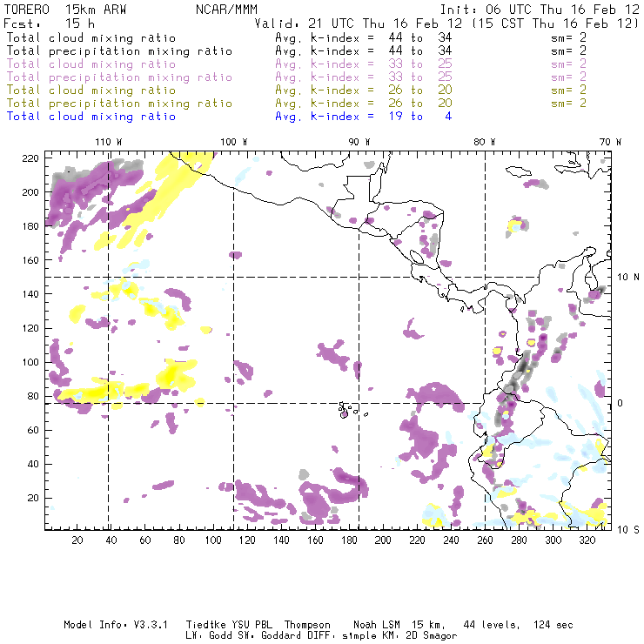The height and width of the screenshot is (644, 644).
Task: Click olive 'Total precipitation mixing ratio' legend entry
Action: pyautogui.click(x=119, y=104)
